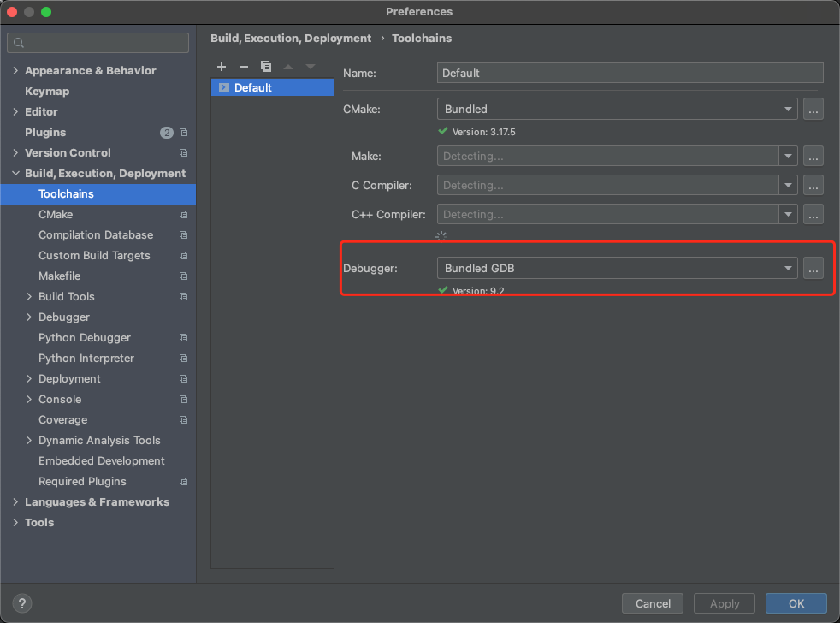The width and height of the screenshot is (840, 623).
Task: Expand the Appearance & Behavior section
Action: 15,70
